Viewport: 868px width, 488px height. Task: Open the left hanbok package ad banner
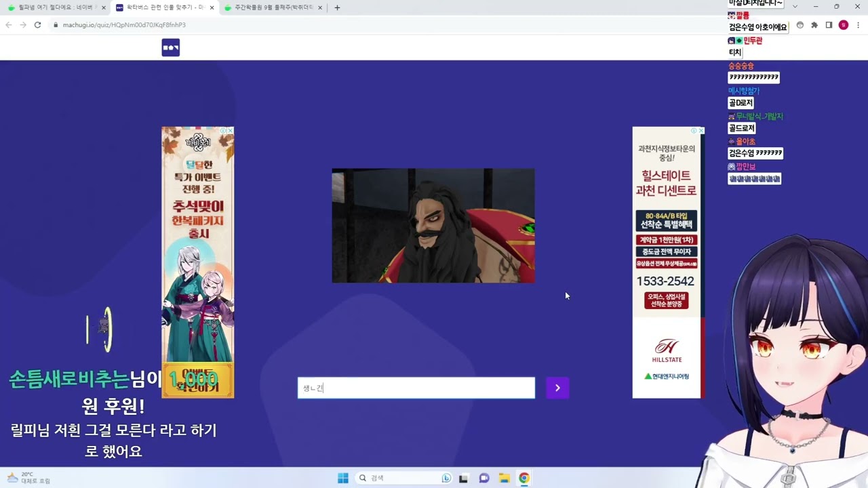click(x=197, y=262)
